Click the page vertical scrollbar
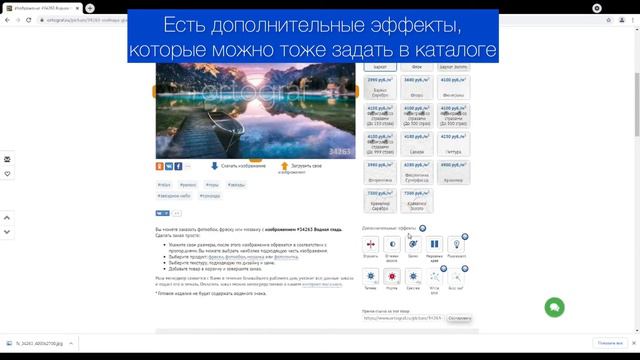Screen dimensions: 640x360 [637, 105]
